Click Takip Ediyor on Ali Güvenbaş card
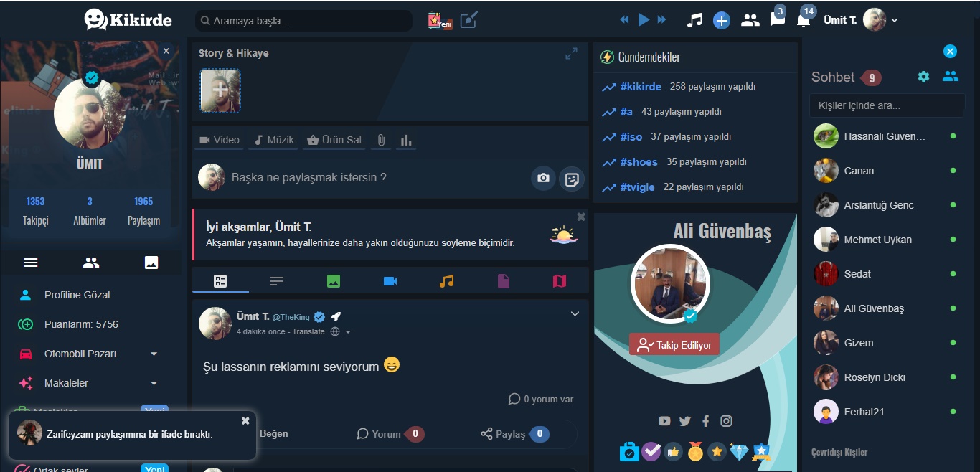980x472 pixels. 674,345
